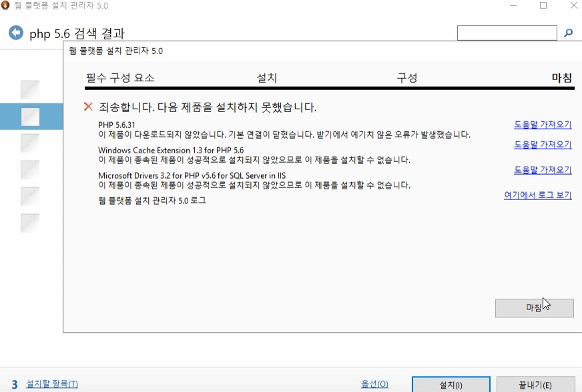Open help link for Microsoft Drivers 3.2
This screenshot has width=582, height=392.
[543, 170]
